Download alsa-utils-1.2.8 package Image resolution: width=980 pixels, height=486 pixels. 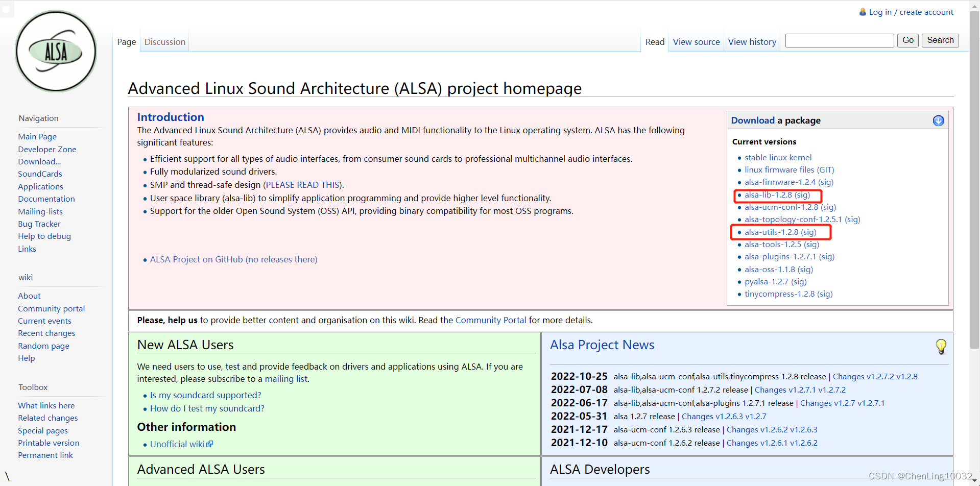point(771,232)
